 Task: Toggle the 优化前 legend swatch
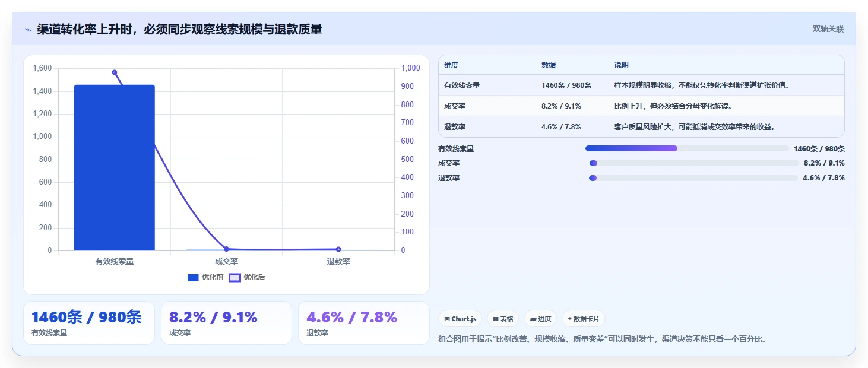(193, 277)
